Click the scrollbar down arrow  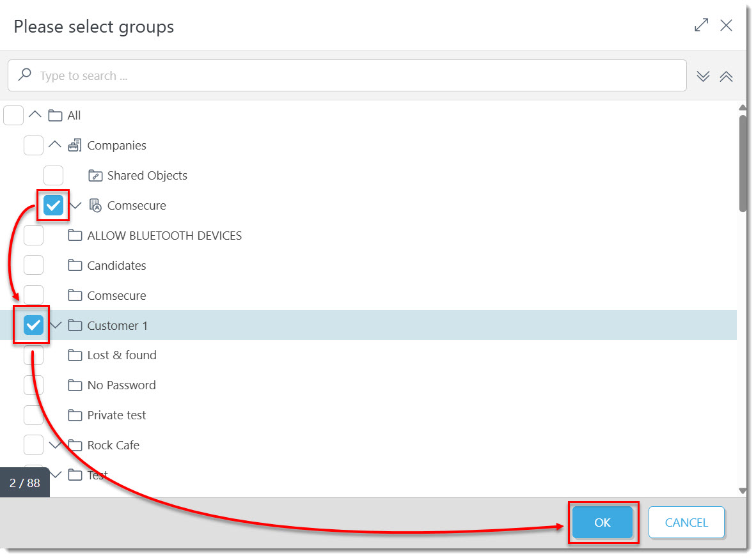coord(743,491)
